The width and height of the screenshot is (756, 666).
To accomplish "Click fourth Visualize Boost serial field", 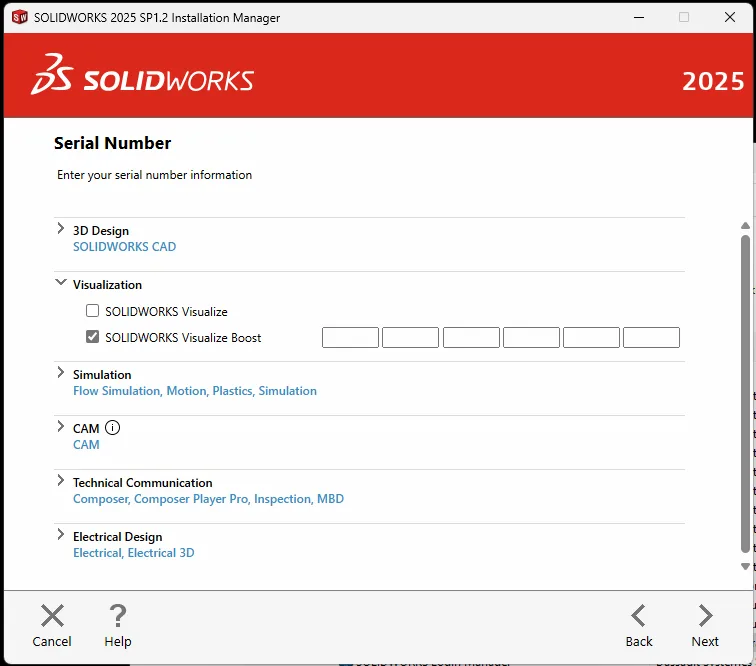I will (531, 338).
